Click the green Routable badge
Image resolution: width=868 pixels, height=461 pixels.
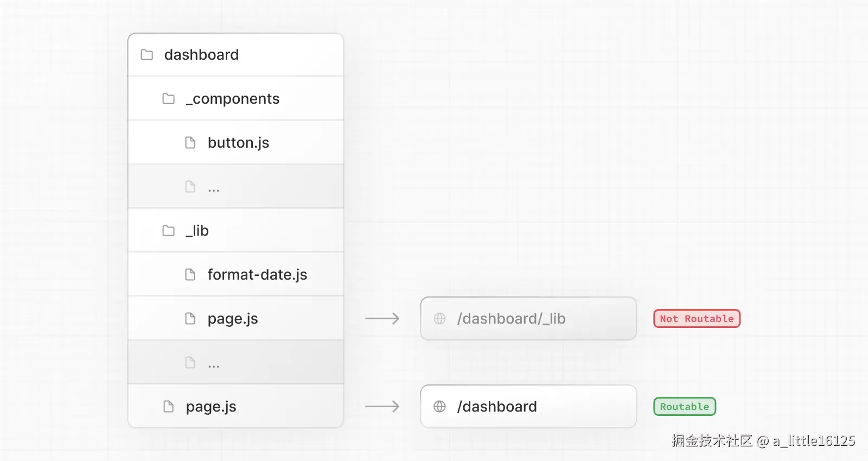point(685,407)
